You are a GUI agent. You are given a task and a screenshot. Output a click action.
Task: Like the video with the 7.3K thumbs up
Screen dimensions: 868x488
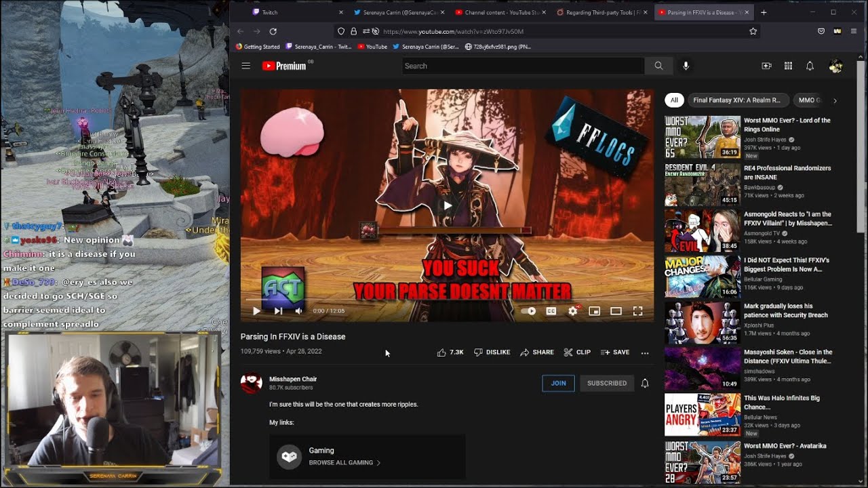pyautogui.click(x=450, y=352)
